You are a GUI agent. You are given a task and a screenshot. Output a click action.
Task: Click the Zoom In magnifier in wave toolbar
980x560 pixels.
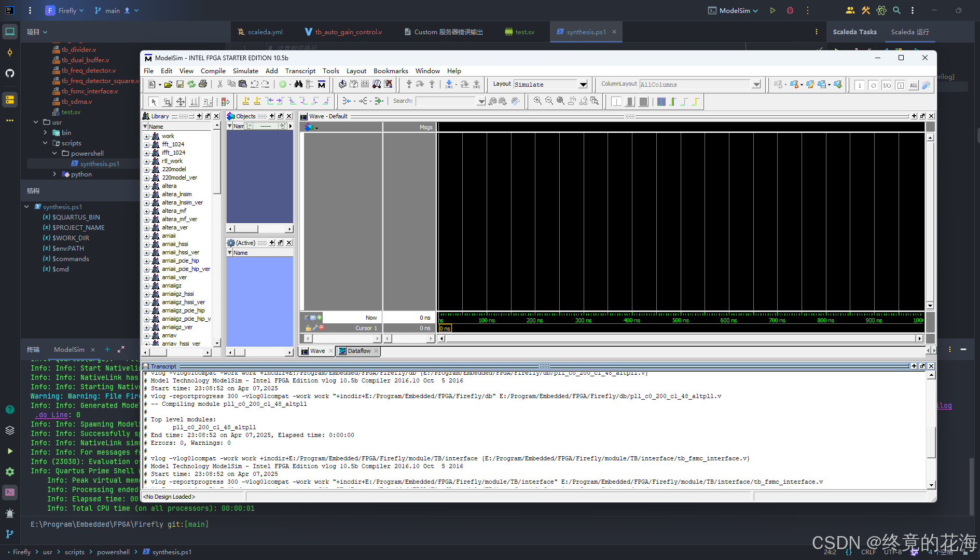coord(537,101)
